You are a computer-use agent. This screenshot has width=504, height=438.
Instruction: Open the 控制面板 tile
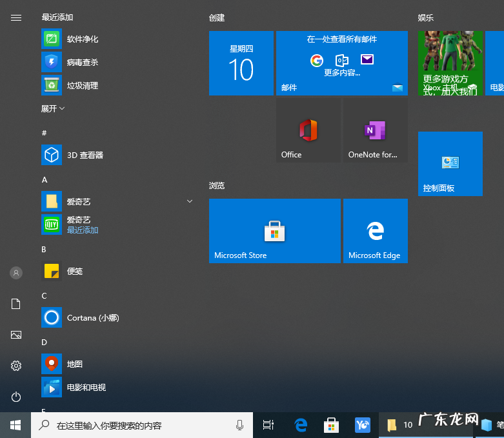[450, 164]
